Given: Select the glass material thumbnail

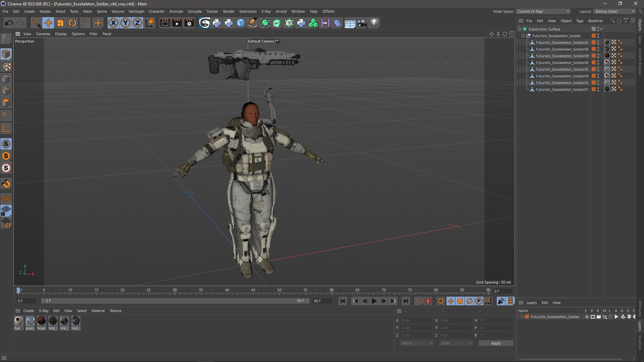Looking at the screenshot, I should tap(30, 321).
